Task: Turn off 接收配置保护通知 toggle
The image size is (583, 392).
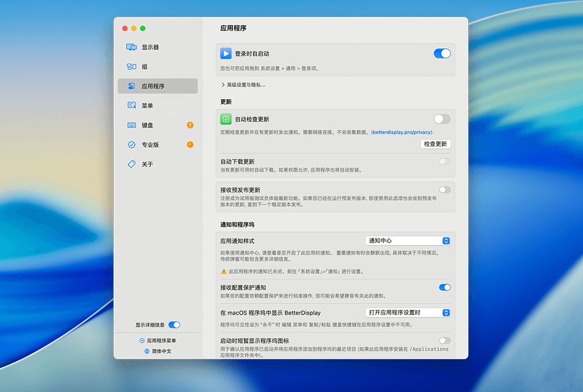Action: click(x=445, y=287)
